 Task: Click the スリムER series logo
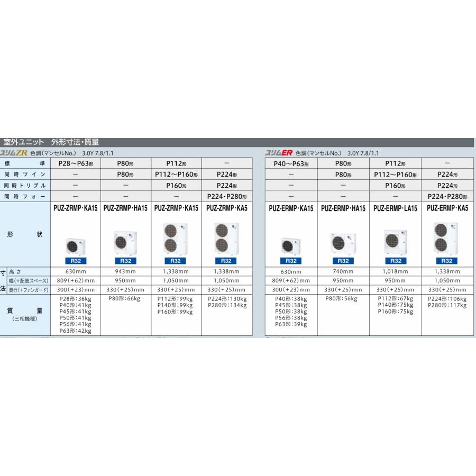pyautogui.click(x=279, y=153)
